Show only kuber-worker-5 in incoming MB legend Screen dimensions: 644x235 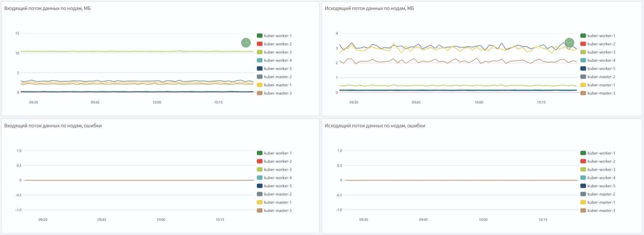tap(278, 69)
